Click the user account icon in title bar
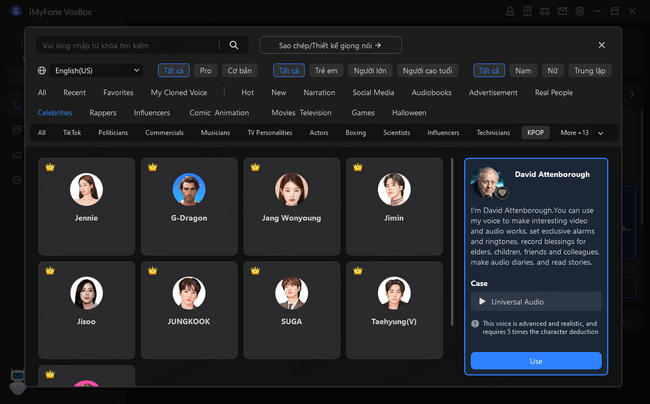Screen dimensions: 650x404 (x=510, y=12)
